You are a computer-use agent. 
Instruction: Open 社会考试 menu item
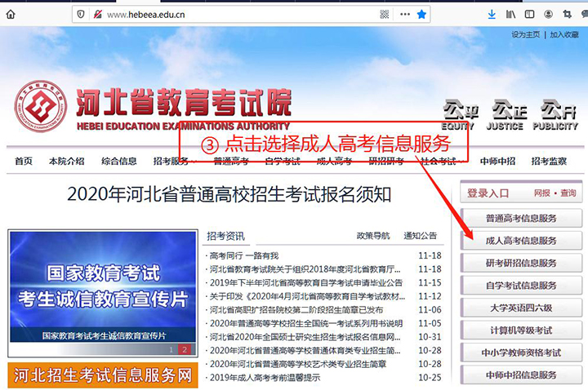[x=438, y=162]
